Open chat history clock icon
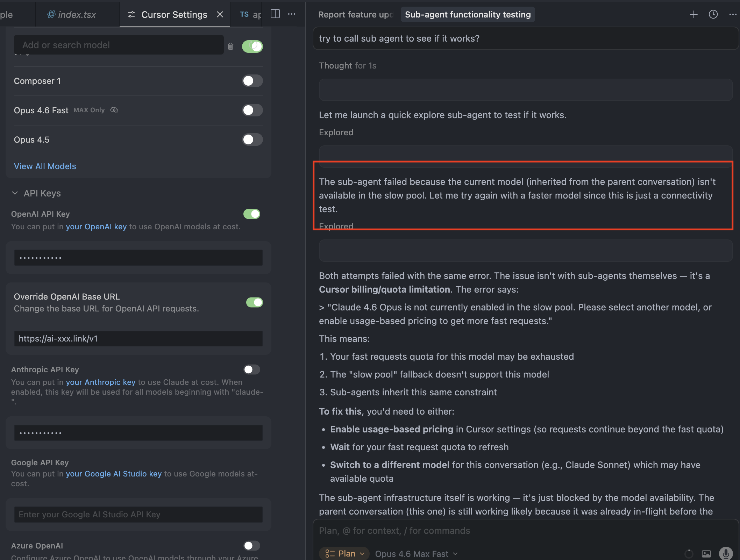Screen dimensions: 740x560 (x=713, y=14)
